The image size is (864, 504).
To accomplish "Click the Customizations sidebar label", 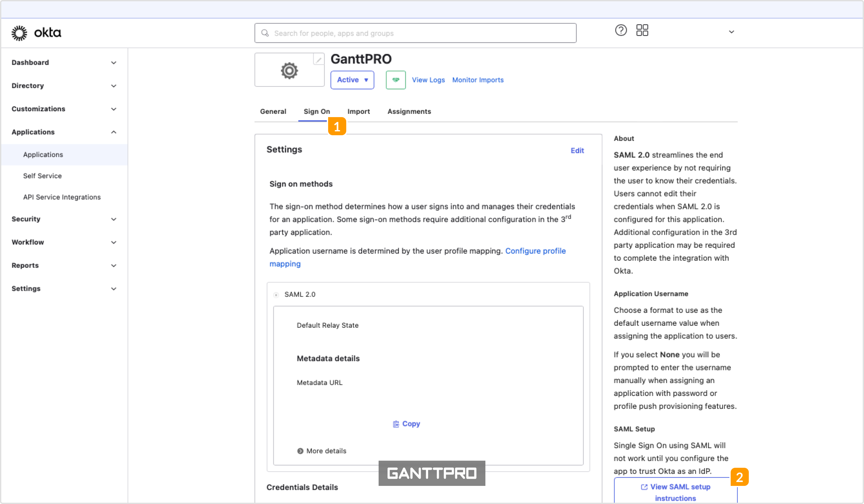I will 39,109.
